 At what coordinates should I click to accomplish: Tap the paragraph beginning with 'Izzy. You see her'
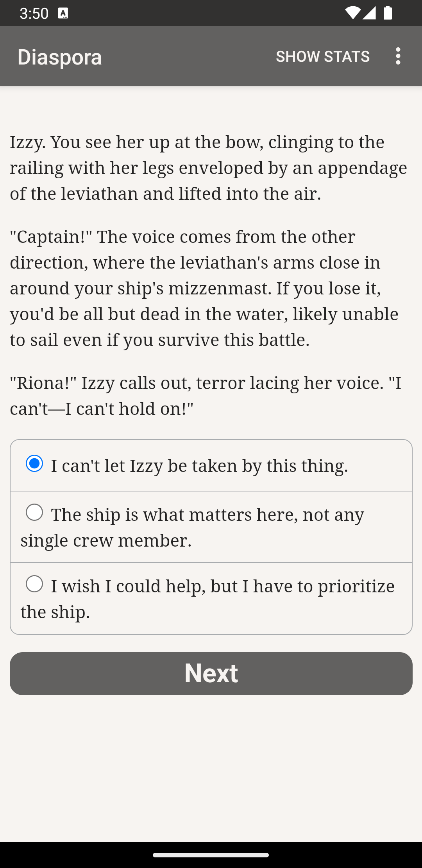pyautogui.click(x=208, y=168)
